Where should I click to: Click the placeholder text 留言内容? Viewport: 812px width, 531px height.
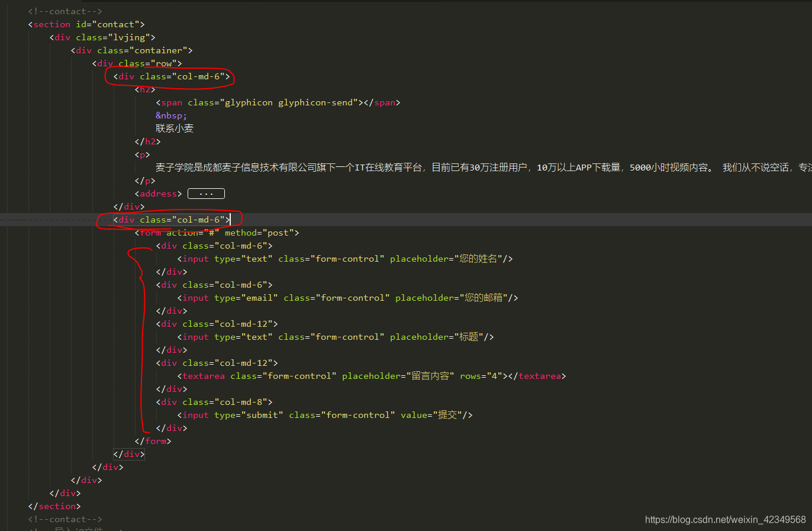tap(430, 376)
